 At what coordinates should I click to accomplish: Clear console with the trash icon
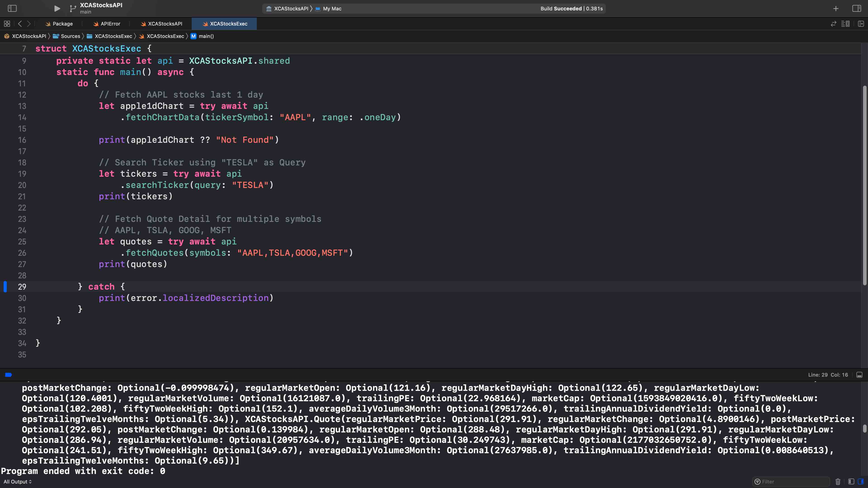[x=838, y=482]
